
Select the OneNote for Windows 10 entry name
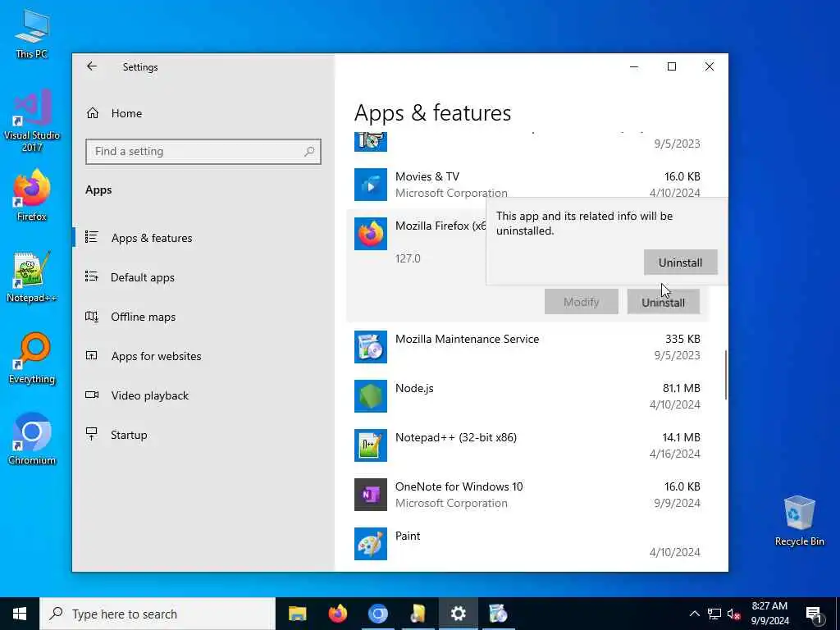pos(459,487)
